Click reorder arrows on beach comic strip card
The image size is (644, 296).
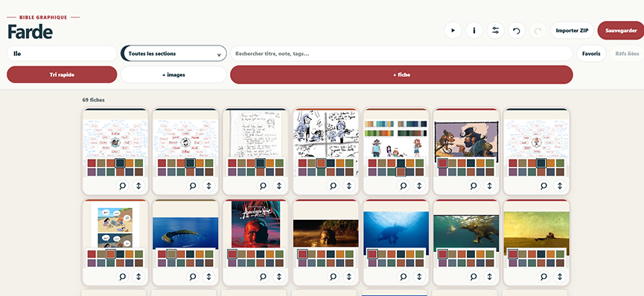point(138,277)
